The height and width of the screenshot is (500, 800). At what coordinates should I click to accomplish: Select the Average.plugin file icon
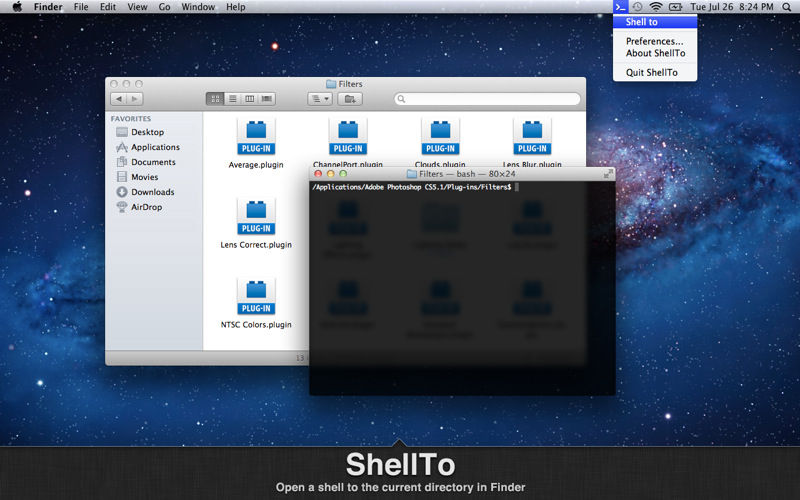click(256, 136)
